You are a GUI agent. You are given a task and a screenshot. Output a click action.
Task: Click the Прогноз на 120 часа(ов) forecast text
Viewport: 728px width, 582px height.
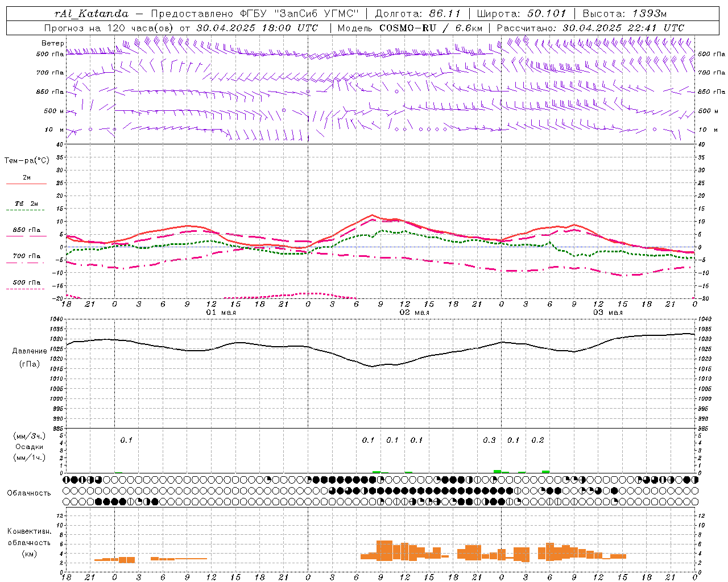point(109,28)
